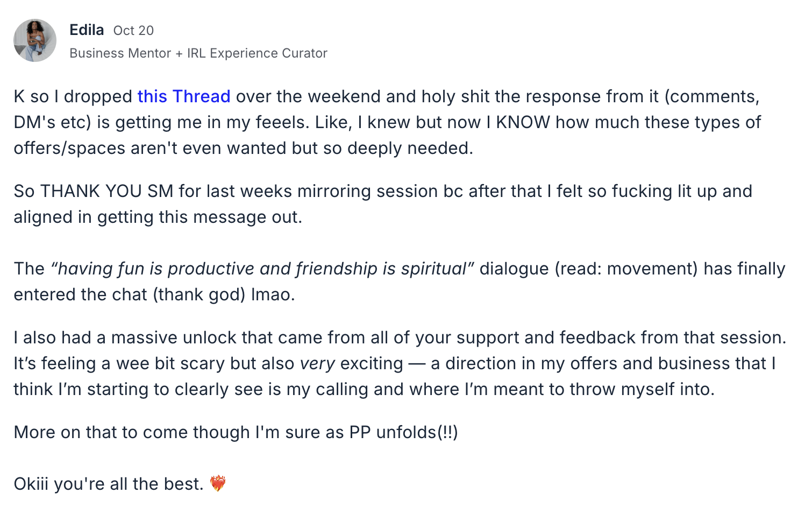Click the author name Edila
Screen dimensions: 812x507
click(x=87, y=30)
